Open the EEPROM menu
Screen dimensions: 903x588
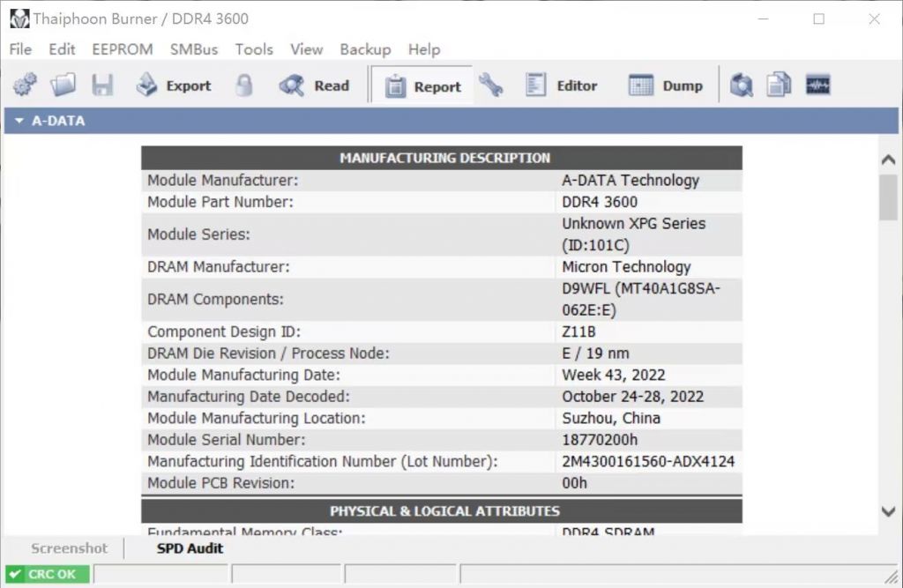[x=123, y=49]
